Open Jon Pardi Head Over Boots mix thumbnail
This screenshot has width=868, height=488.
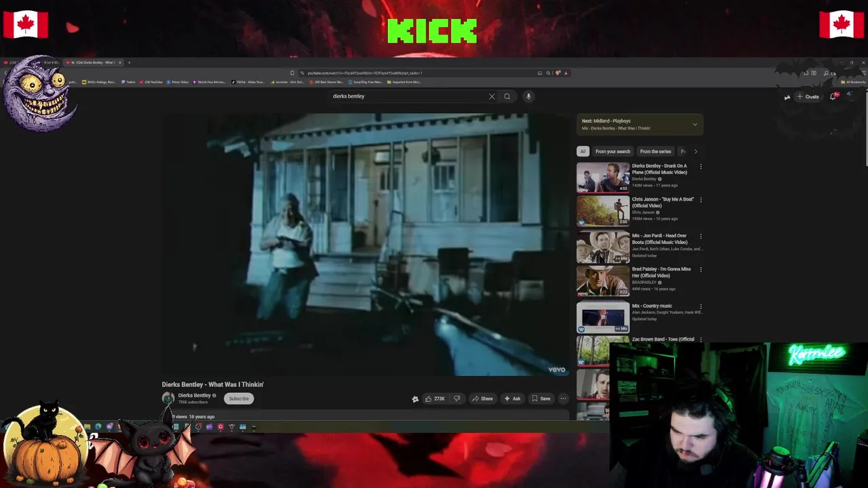pyautogui.click(x=603, y=247)
